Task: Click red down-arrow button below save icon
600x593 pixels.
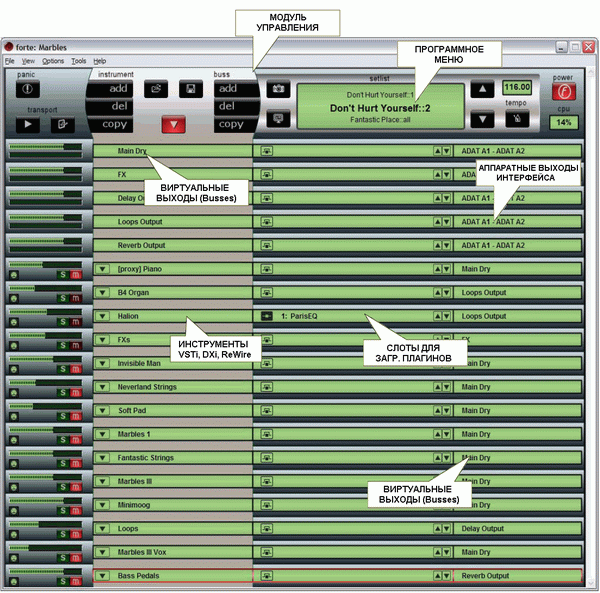Action: pos(174,124)
